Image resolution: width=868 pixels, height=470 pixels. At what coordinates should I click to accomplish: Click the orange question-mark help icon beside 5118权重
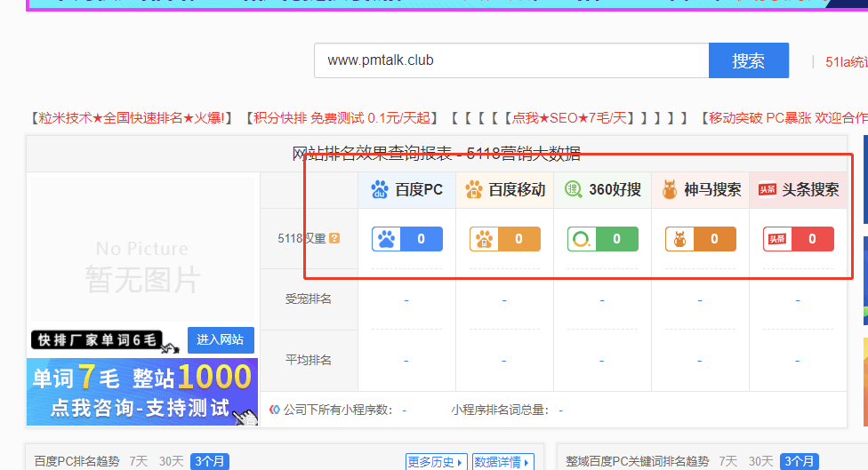coord(334,238)
